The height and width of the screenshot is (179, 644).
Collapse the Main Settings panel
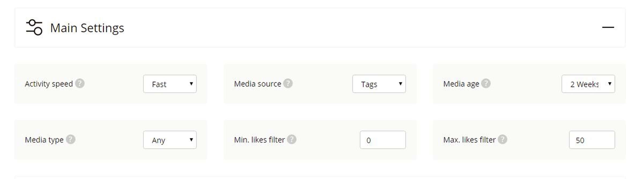tap(608, 27)
